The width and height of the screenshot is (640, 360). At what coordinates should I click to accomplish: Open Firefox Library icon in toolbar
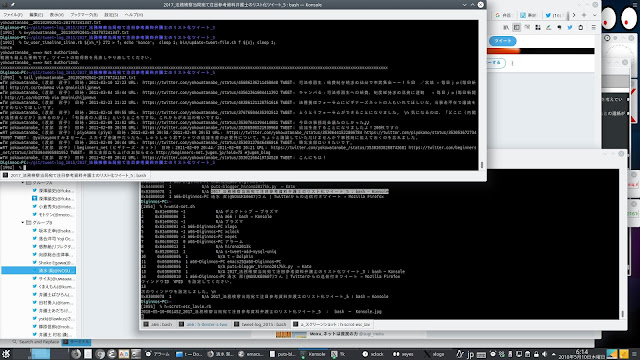point(506,27)
